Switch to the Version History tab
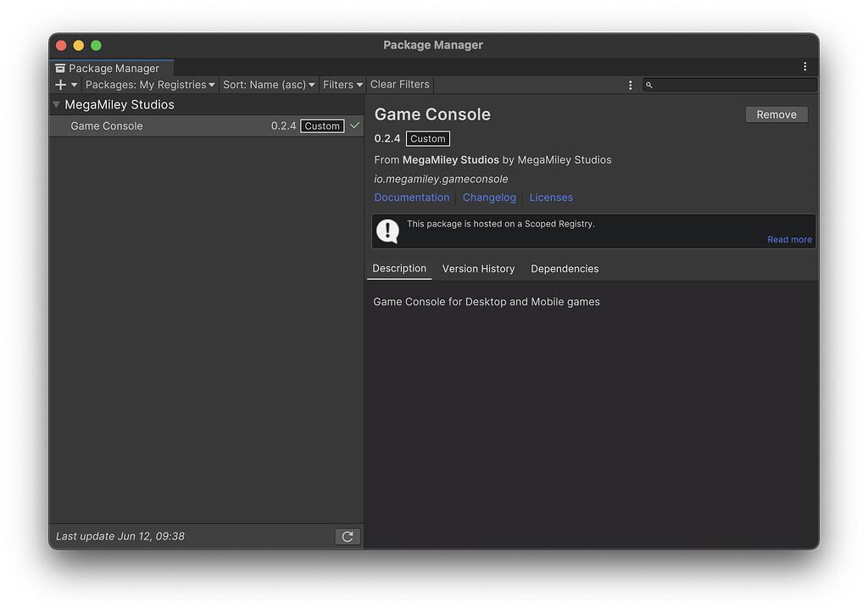This screenshot has height=614, width=868. pyautogui.click(x=478, y=269)
